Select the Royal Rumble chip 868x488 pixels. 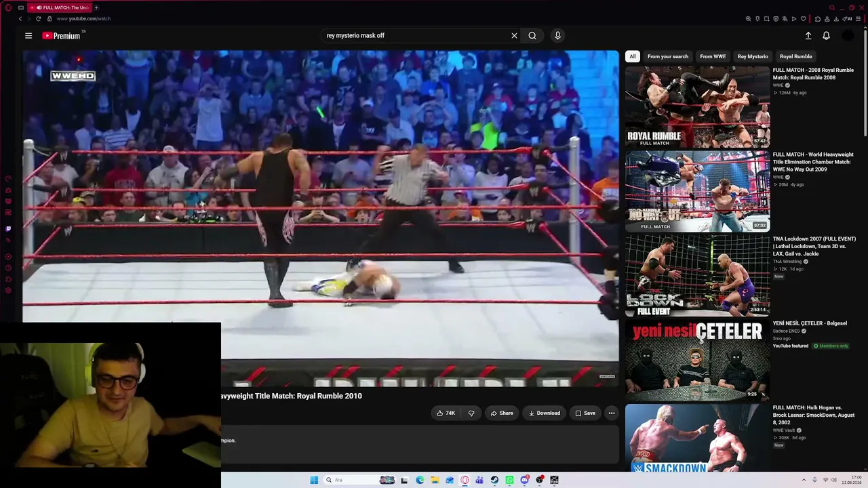[x=796, y=56]
